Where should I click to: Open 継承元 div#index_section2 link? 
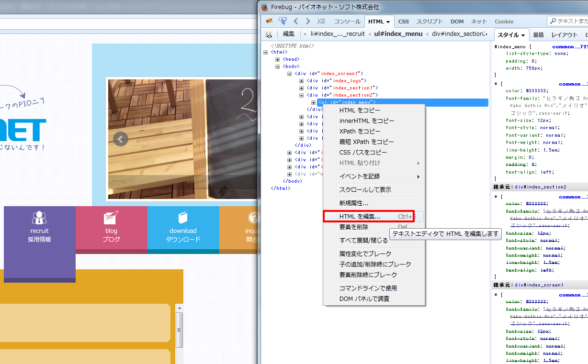click(x=541, y=187)
